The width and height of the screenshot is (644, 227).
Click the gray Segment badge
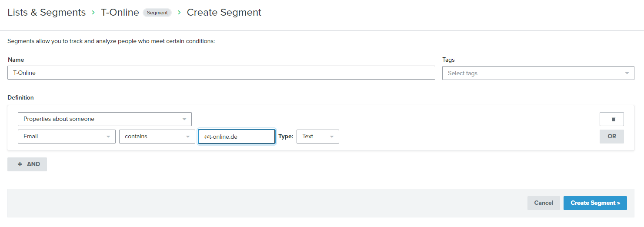pyautogui.click(x=157, y=13)
